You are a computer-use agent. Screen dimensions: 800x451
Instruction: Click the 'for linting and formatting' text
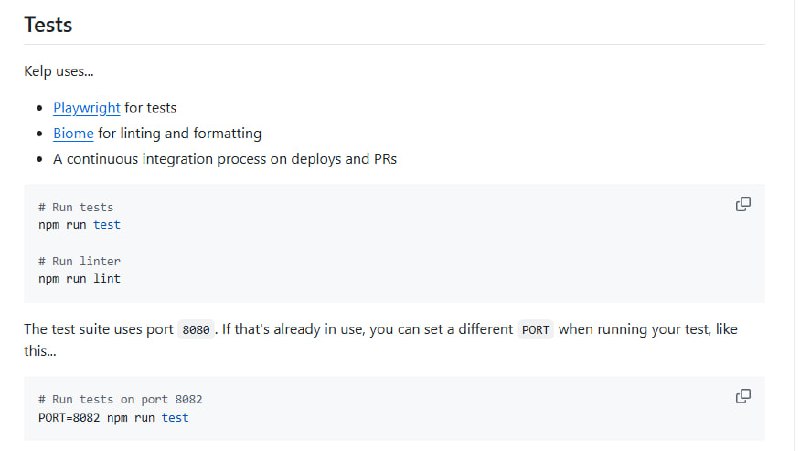coord(180,133)
